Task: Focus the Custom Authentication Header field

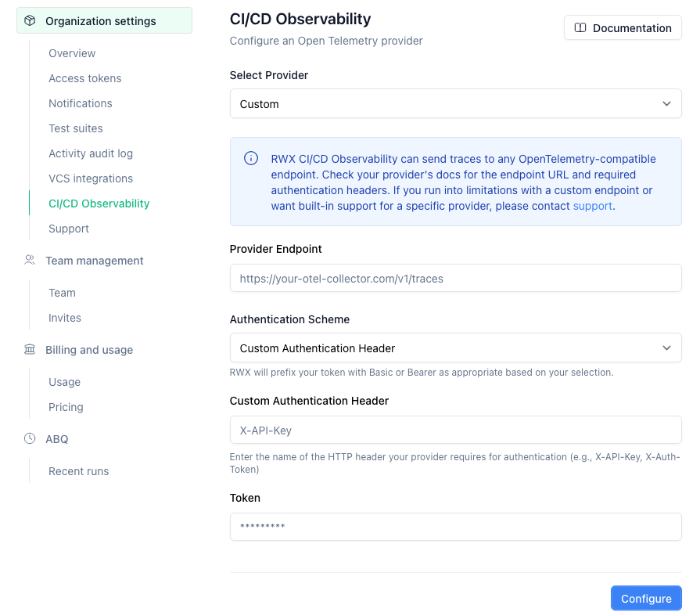Action: [x=455, y=430]
